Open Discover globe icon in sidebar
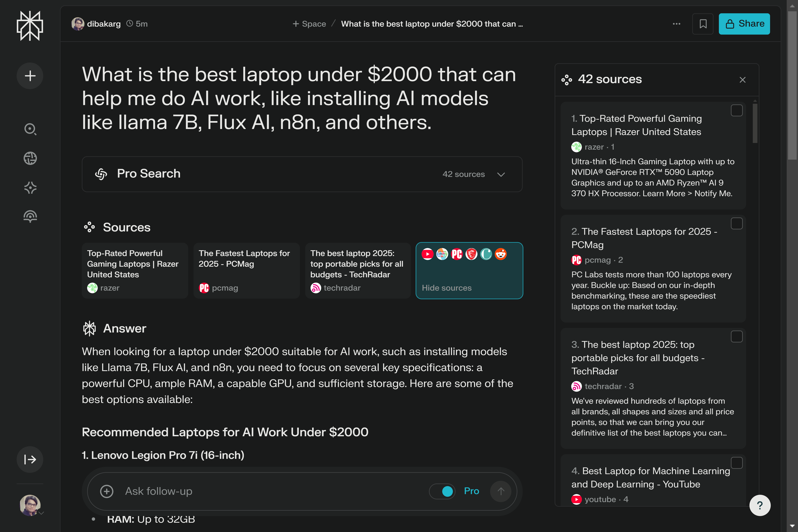Viewport: 798px width, 532px height. click(30, 158)
